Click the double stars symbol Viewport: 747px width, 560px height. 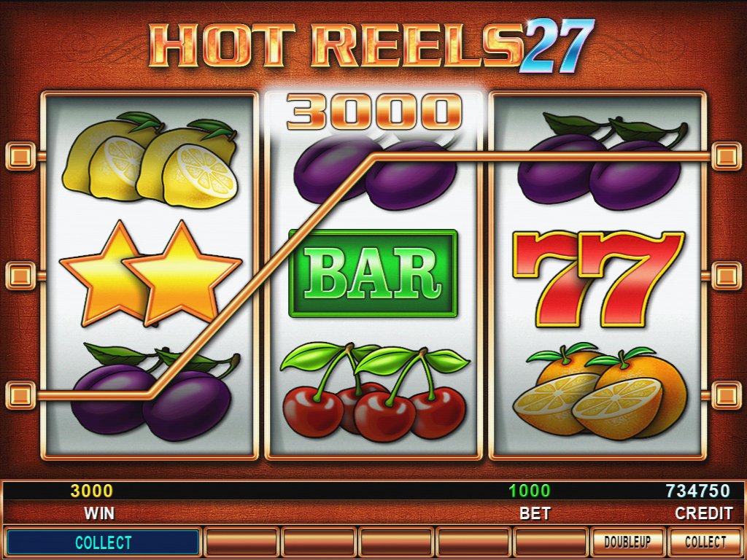(150, 274)
